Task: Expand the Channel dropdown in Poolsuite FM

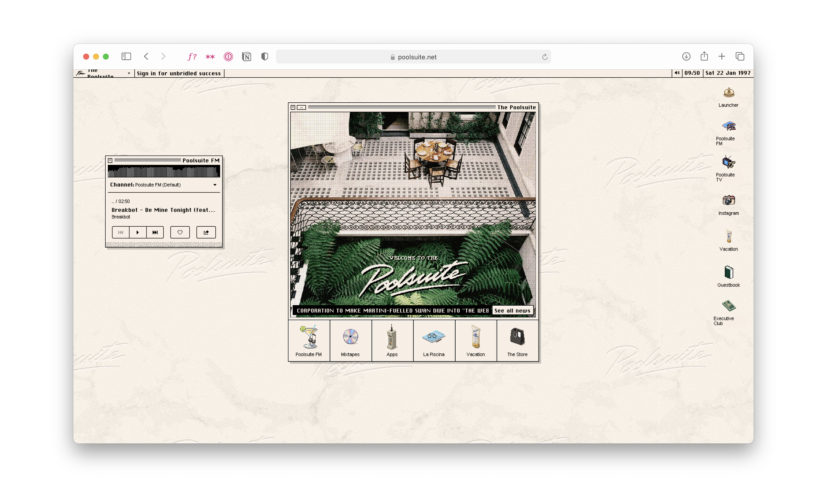Action: click(x=164, y=185)
